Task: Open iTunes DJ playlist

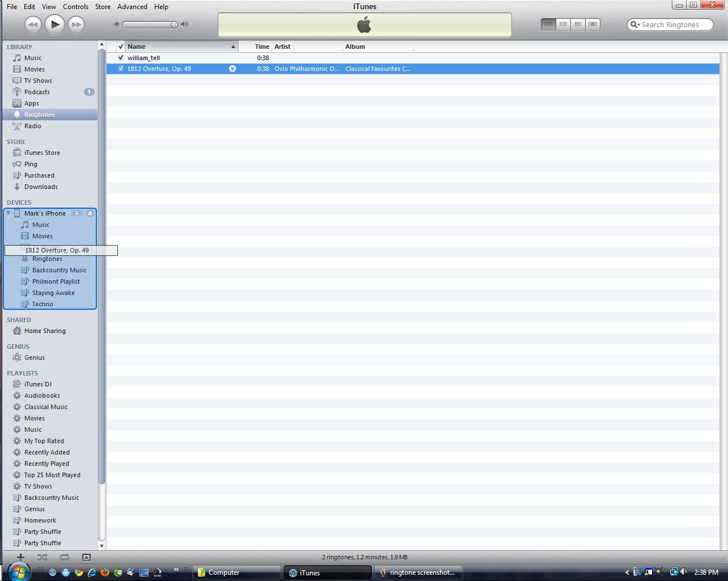Action: pos(37,384)
